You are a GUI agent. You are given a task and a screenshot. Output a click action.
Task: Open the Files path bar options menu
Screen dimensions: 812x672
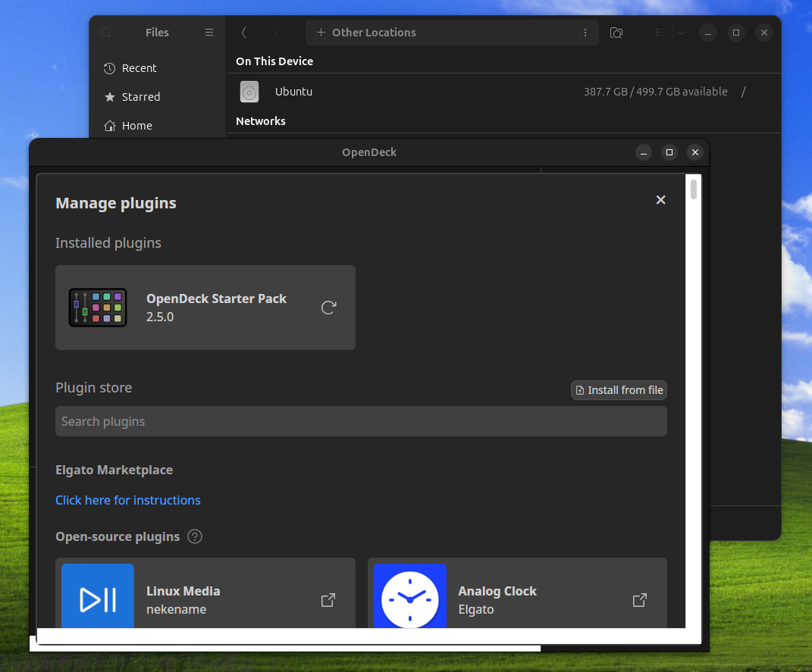[x=585, y=33]
